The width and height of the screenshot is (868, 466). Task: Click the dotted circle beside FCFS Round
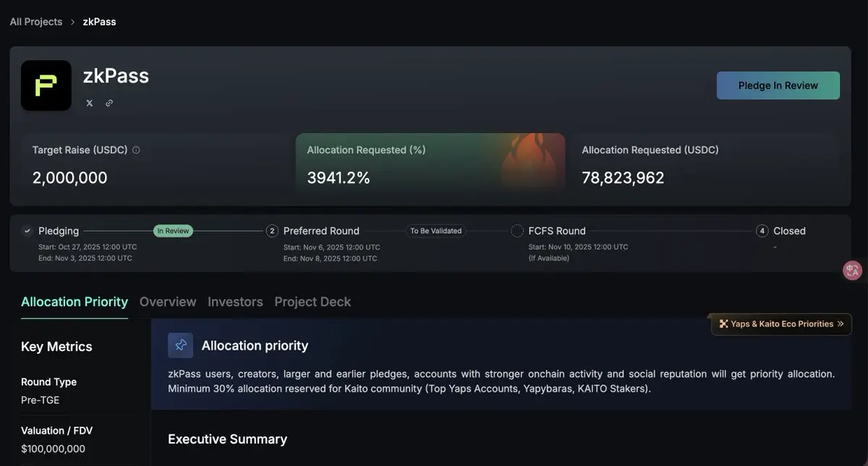click(x=517, y=231)
